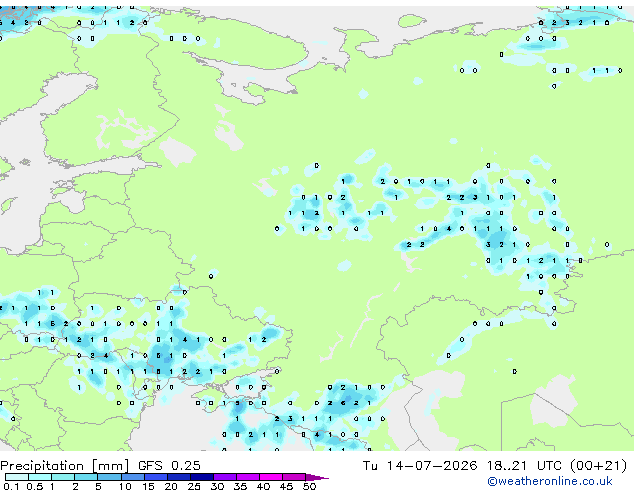The image size is (634, 490).
Task: Click the '25' legend scale label
Action: point(194,486)
